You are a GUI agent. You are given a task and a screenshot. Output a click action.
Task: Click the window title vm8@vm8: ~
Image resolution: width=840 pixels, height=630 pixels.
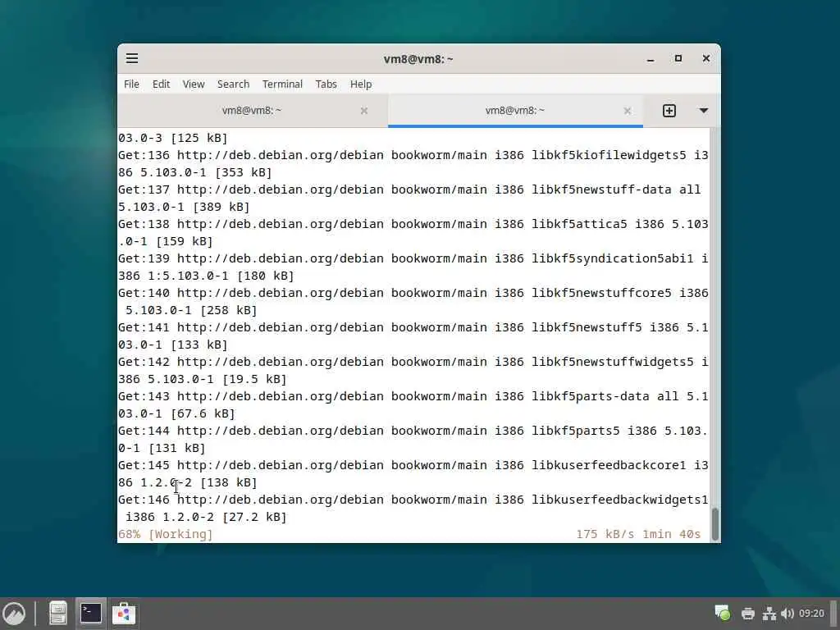418,59
